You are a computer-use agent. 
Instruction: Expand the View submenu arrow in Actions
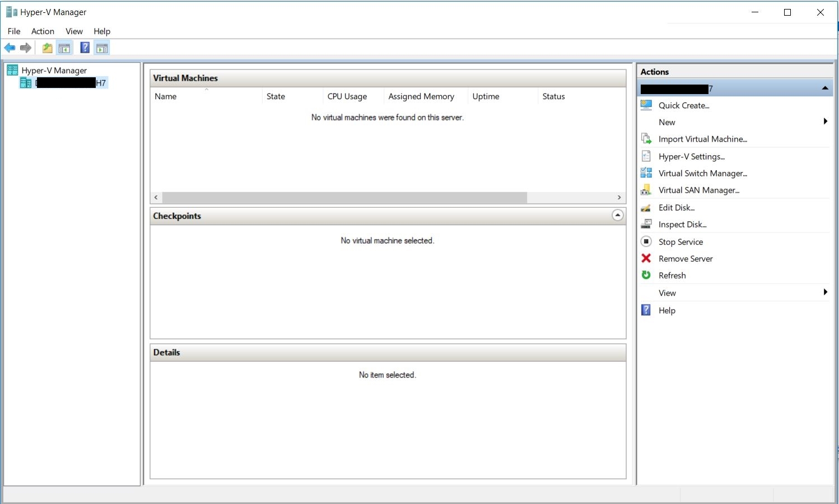click(x=825, y=292)
